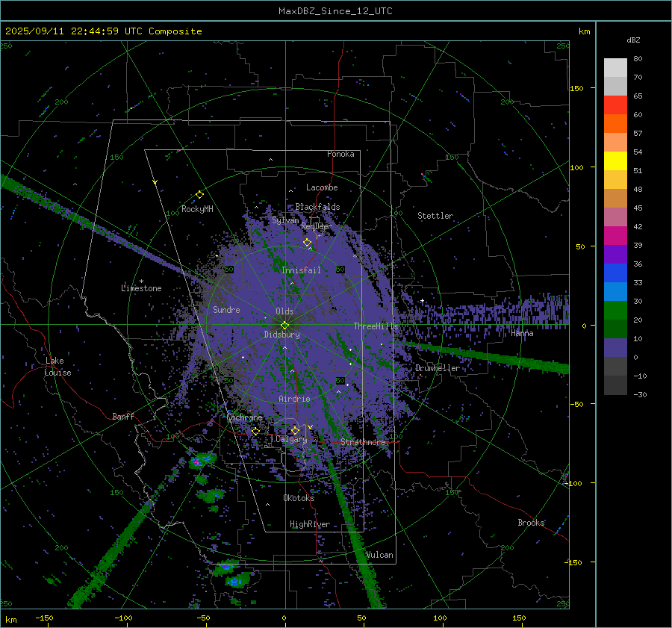672x628 pixels.
Task: Click the 80 value on the dBZ scale
Action: coord(638,59)
